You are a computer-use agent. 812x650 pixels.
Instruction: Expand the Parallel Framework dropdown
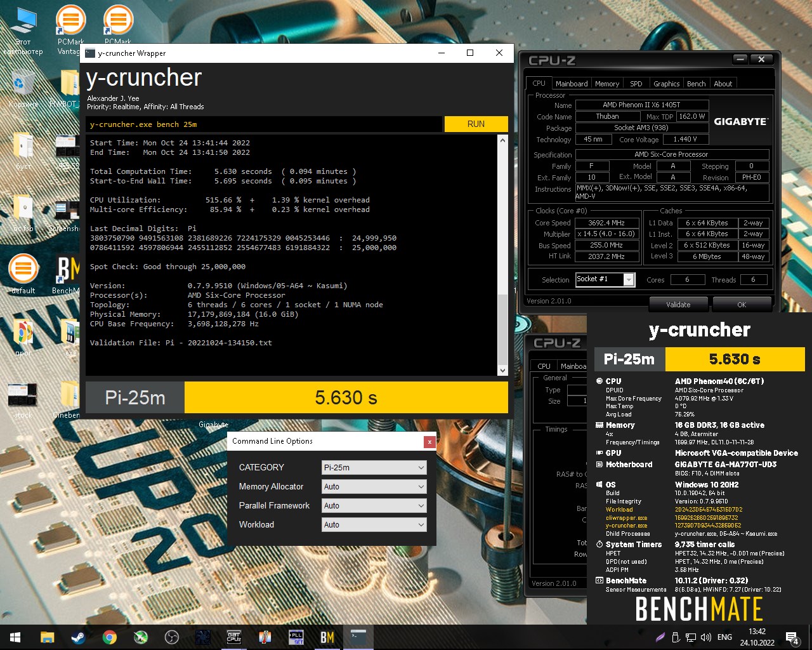(x=374, y=506)
